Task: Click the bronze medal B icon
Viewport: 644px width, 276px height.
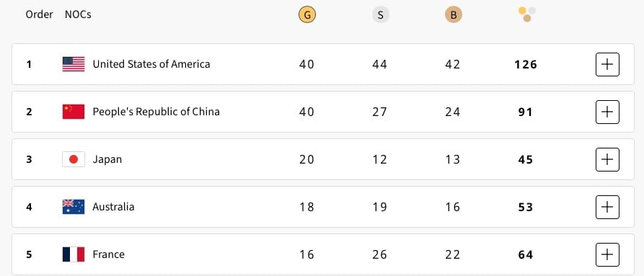Action: (x=454, y=15)
